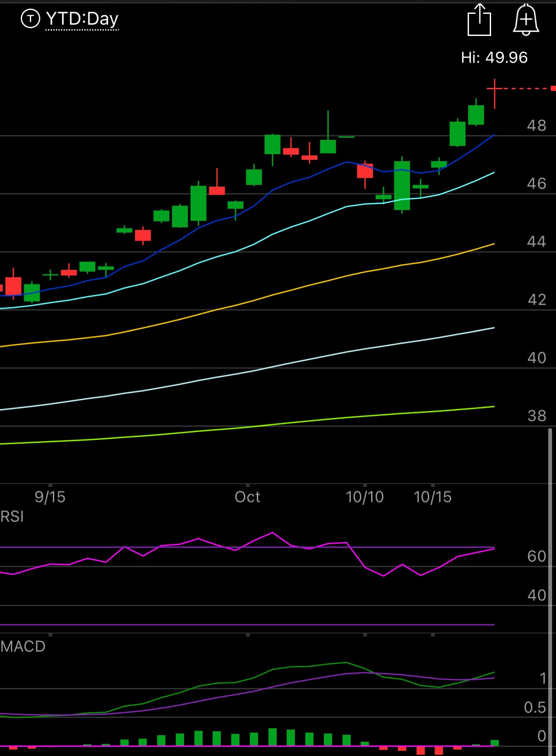Image resolution: width=556 pixels, height=756 pixels.
Task: Tap the circled T chart-type icon
Action: pos(30,19)
